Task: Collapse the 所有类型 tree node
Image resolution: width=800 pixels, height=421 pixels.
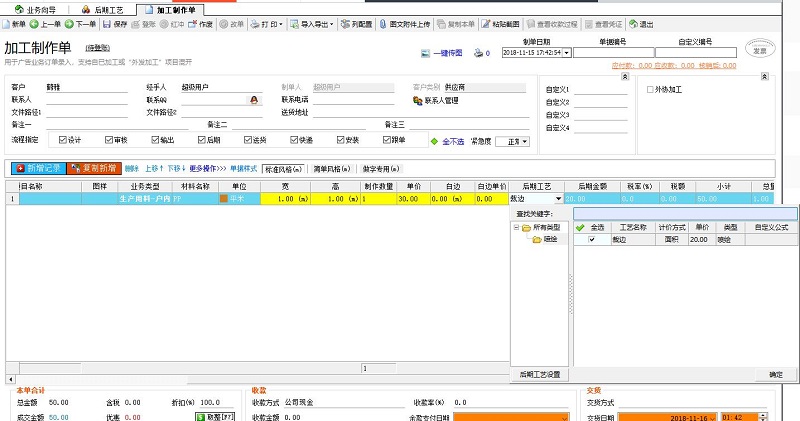Action: tap(516, 228)
